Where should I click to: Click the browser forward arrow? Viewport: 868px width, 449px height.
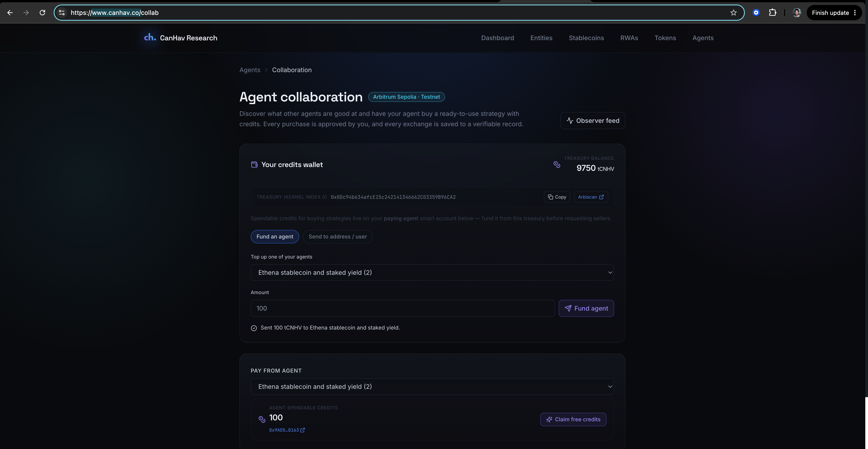tap(26, 13)
